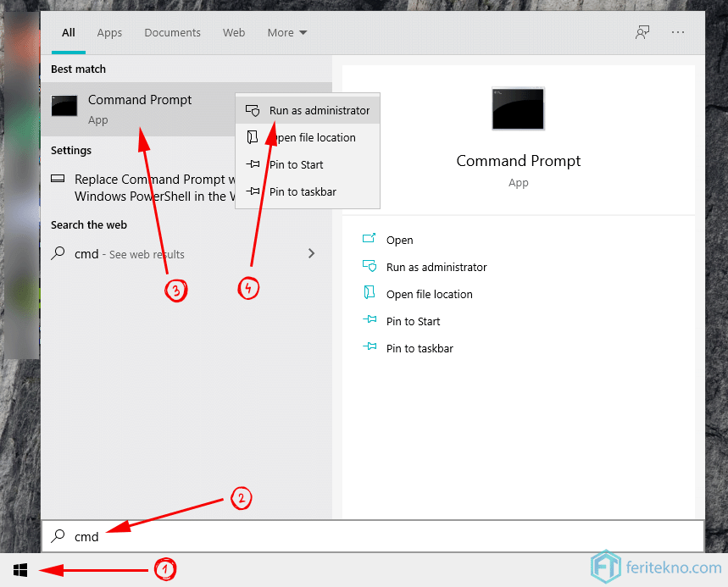Click the Windows Start button
728x587 pixels.
point(20,570)
